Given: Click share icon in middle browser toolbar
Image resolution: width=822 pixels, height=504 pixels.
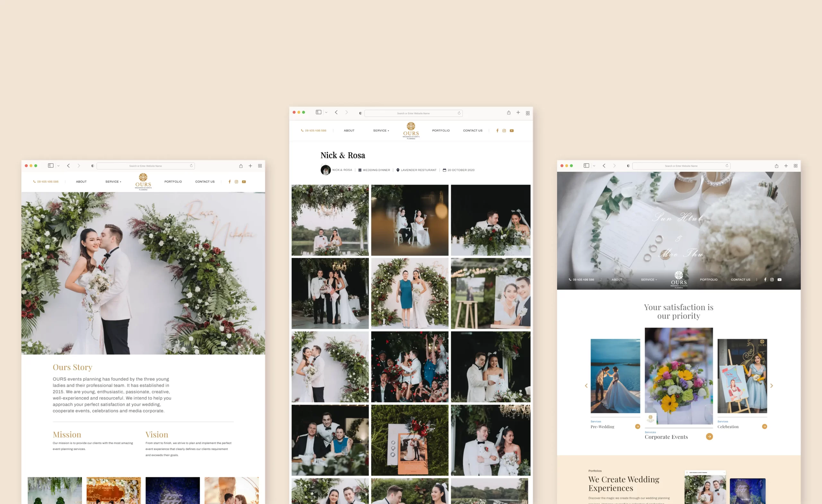Looking at the screenshot, I should coord(509,113).
